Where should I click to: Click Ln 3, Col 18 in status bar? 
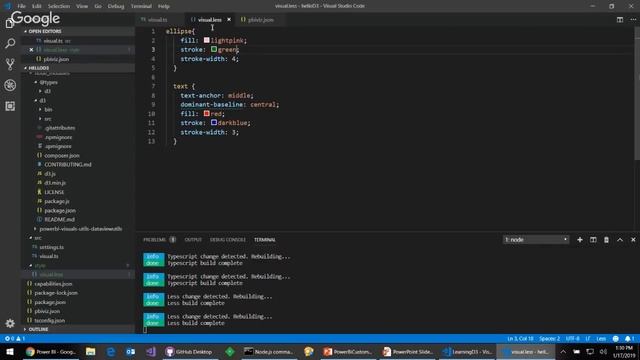click(520, 338)
